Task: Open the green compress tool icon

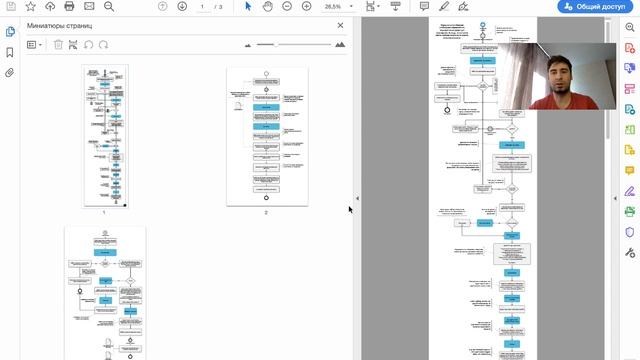Action: pyautogui.click(x=629, y=129)
